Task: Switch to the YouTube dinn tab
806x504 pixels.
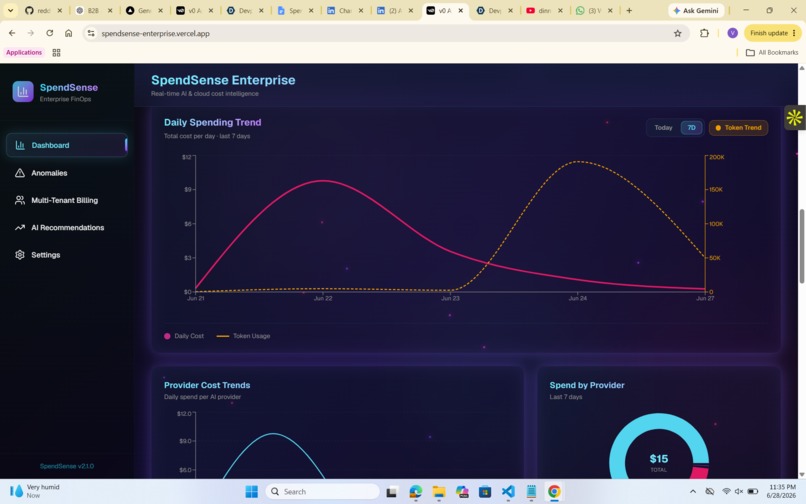Action: [544, 10]
